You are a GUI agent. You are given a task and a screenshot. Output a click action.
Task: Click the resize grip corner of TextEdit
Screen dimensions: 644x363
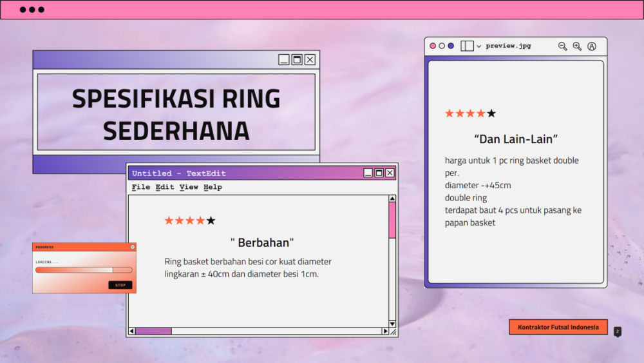[393, 332]
